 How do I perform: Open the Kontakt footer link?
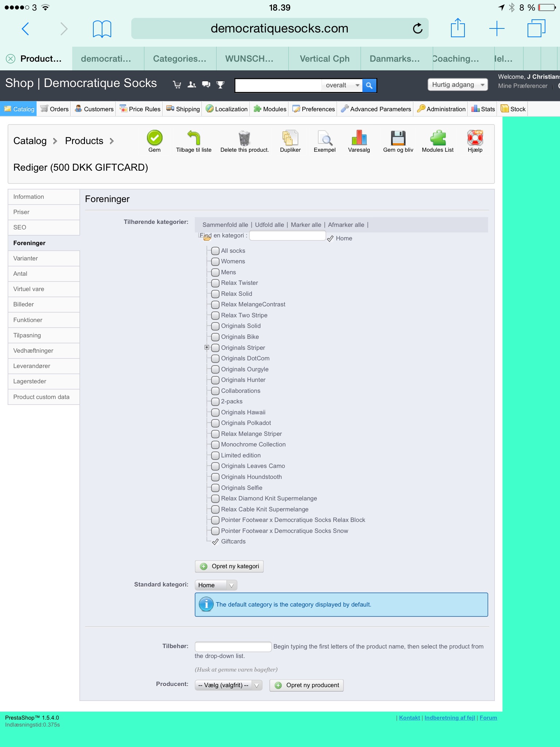(409, 718)
